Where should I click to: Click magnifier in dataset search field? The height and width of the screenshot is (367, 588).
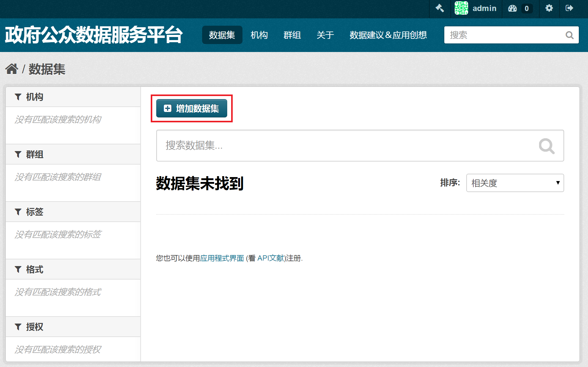click(x=546, y=146)
